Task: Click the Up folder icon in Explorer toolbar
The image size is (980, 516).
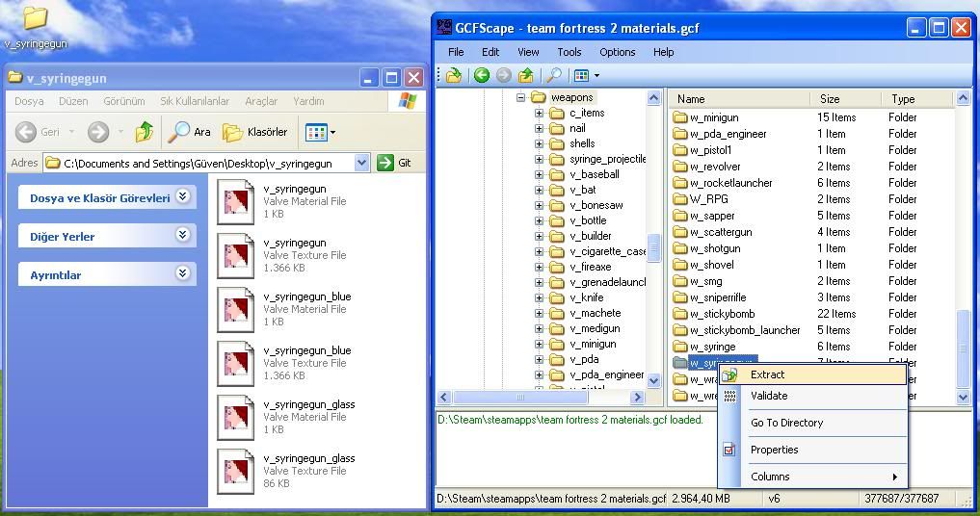Action: [145, 132]
